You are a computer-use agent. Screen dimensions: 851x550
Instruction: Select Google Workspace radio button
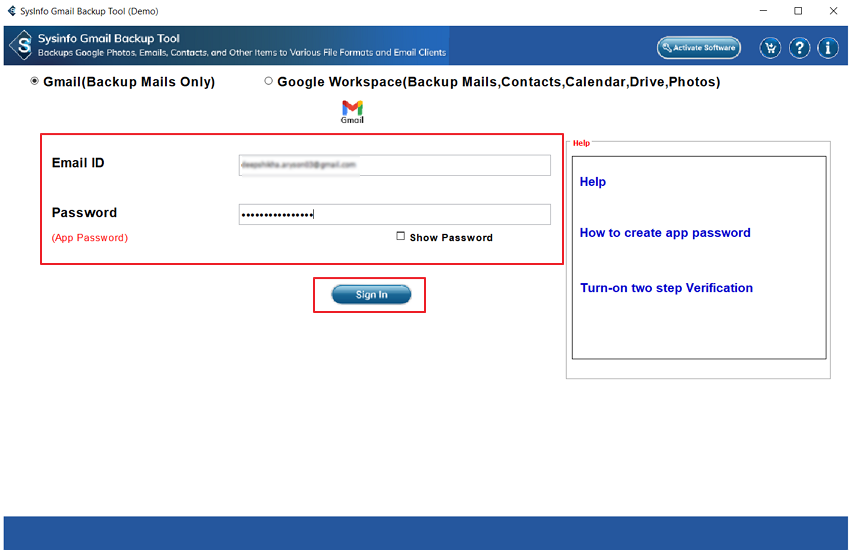[x=268, y=81]
